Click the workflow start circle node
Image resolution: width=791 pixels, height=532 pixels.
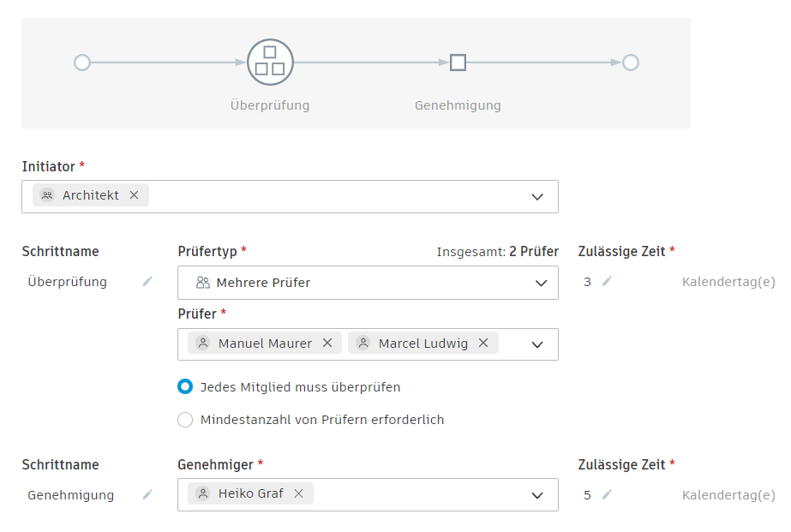82,63
